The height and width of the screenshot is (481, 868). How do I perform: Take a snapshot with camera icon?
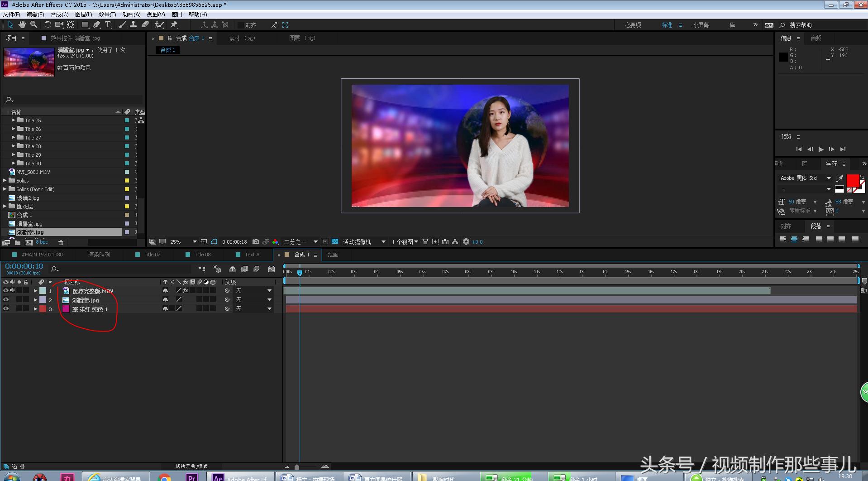click(256, 242)
